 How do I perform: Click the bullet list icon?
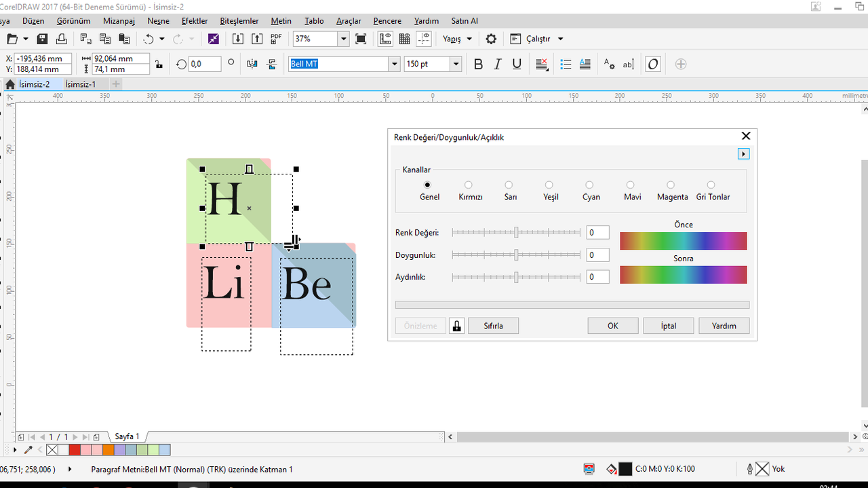566,64
